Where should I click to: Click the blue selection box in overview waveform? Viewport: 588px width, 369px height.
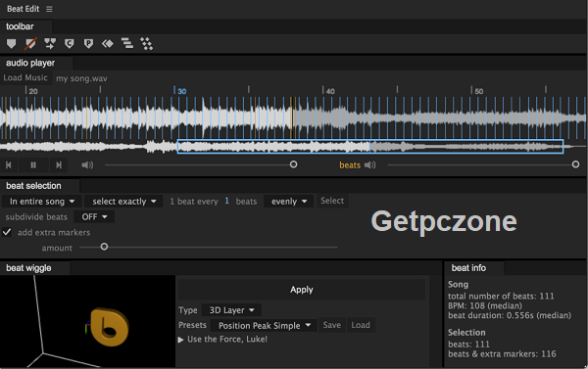pos(370,147)
